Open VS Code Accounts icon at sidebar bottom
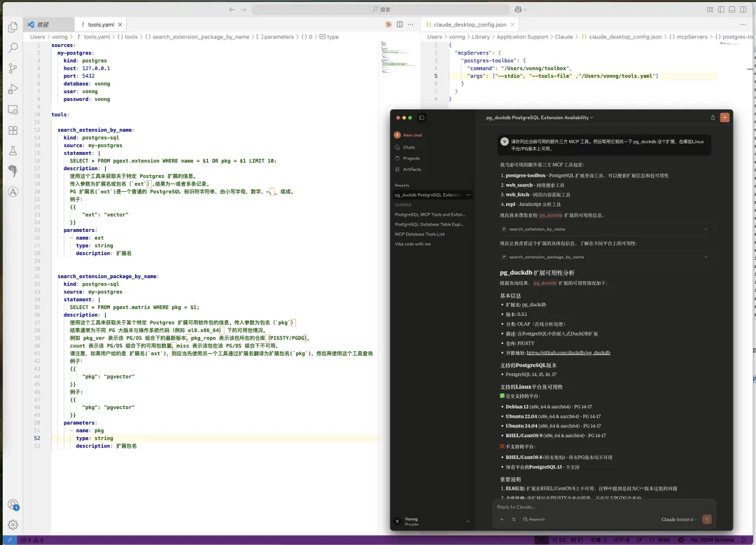 click(13, 503)
